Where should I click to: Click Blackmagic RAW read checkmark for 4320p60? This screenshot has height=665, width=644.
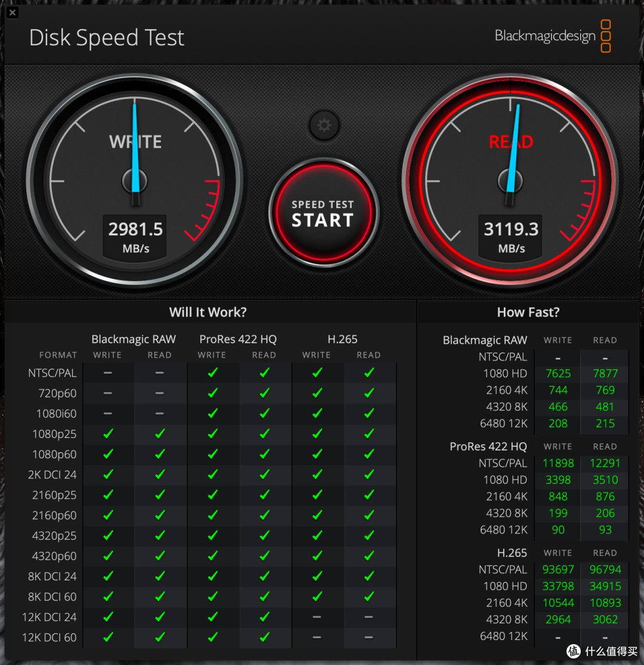(160, 555)
